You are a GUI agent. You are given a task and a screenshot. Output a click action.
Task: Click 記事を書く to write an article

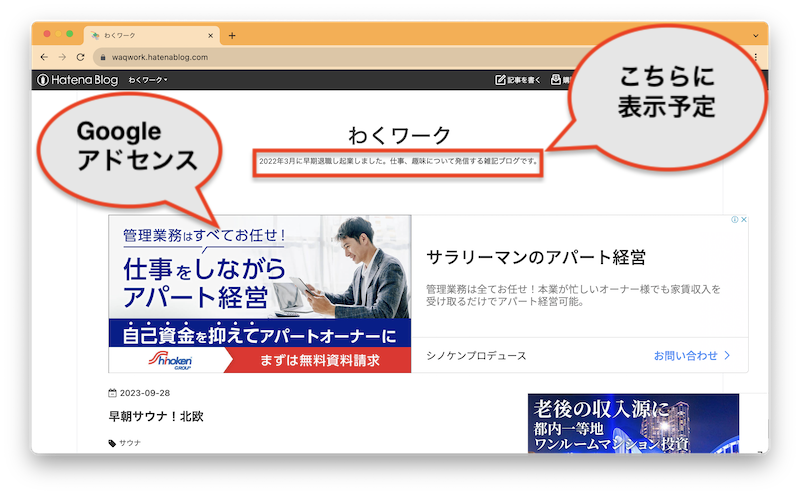(x=518, y=80)
